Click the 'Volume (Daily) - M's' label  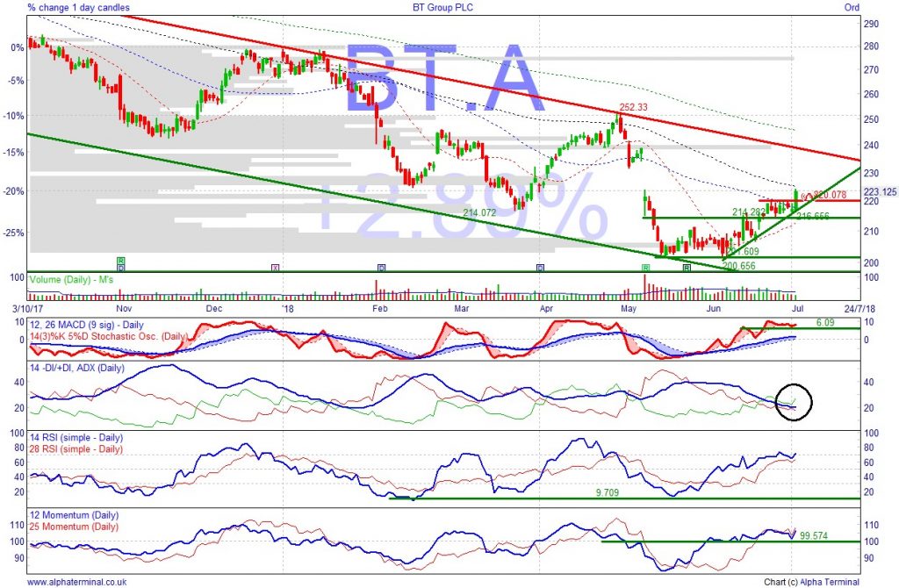pyautogui.click(x=71, y=280)
